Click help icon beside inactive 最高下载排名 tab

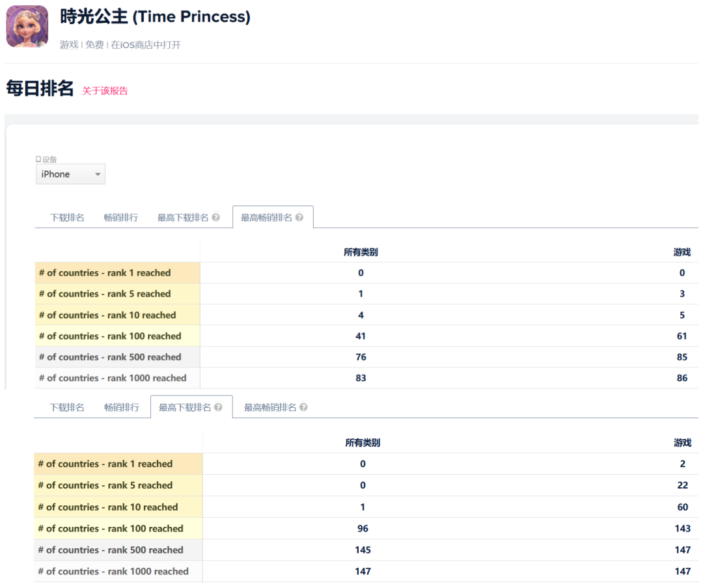[x=215, y=218]
